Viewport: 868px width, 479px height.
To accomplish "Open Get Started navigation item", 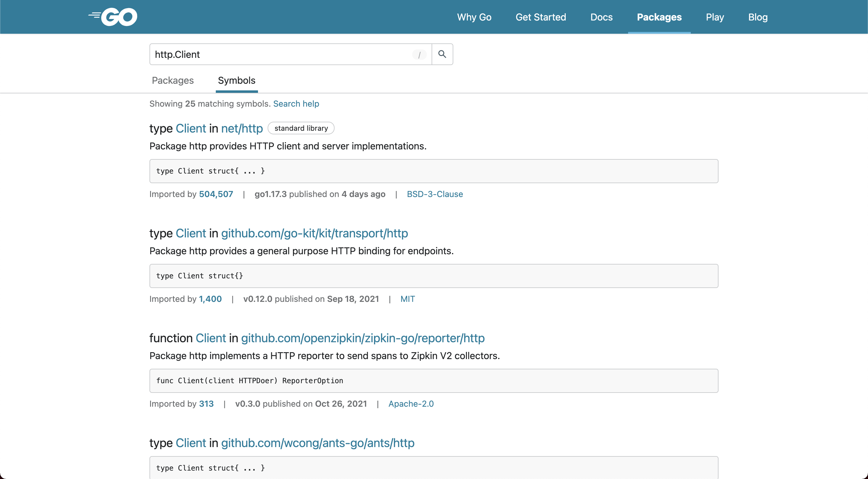I will pyautogui.click(x=540, y=17).
